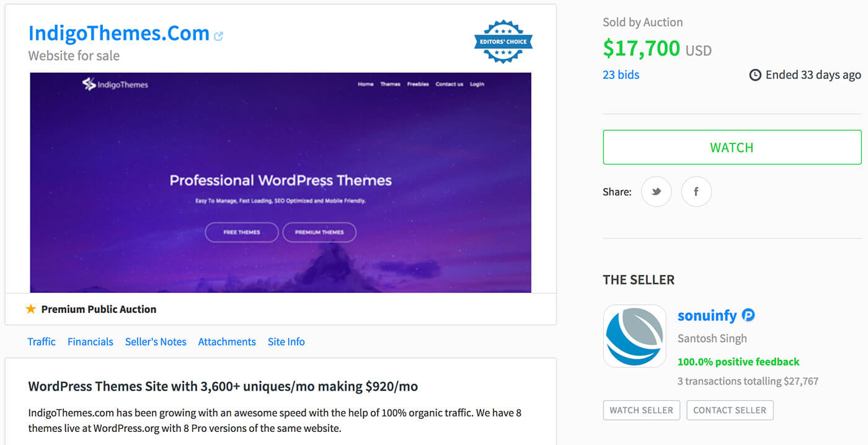Screen dimensions: 868x445
Task: Select the Site Info tab
Action: tap(286, 342)
